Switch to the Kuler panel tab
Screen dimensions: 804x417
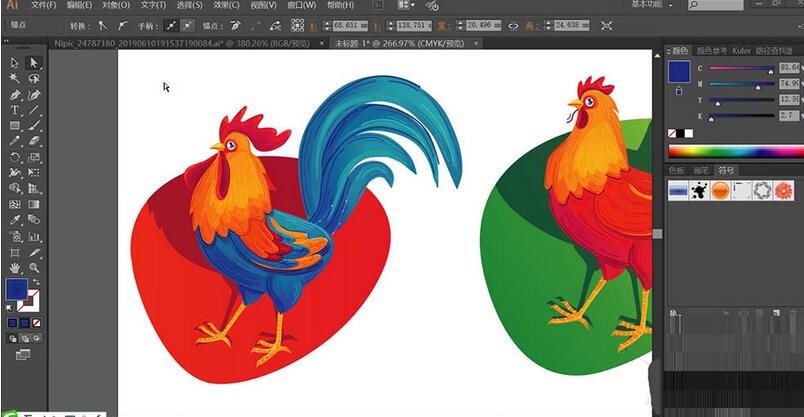coord(742,50)
